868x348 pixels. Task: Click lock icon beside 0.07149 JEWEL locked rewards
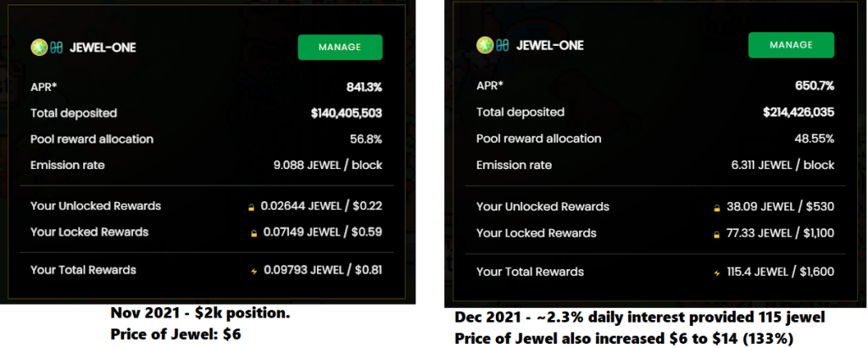253,233
